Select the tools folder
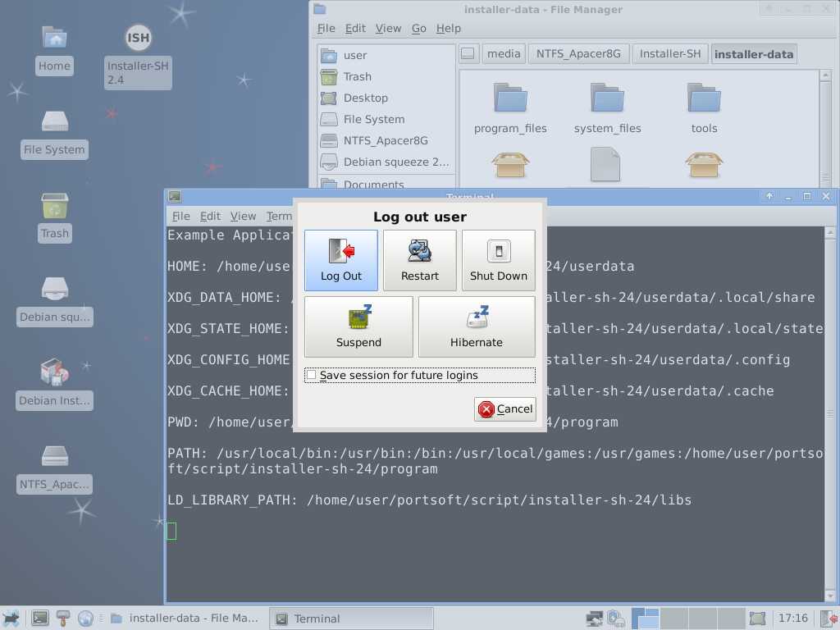The image size is (840, 630). click(704, 108)
